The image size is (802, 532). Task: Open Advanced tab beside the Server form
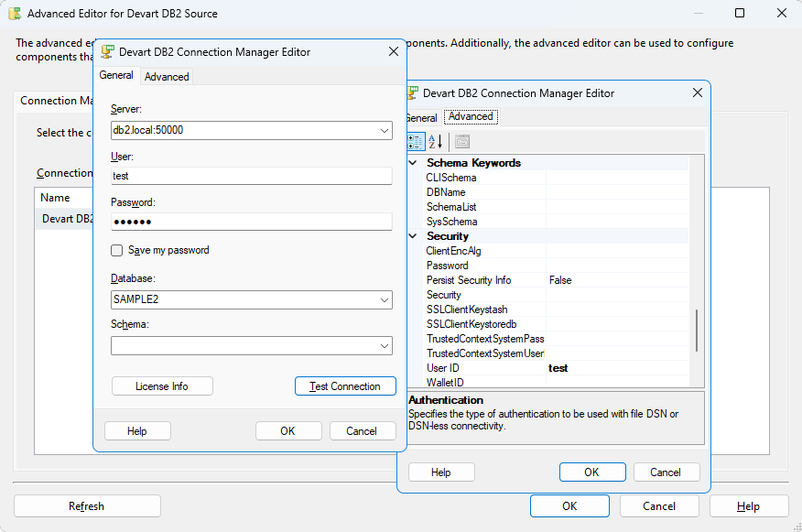(167, 77)
